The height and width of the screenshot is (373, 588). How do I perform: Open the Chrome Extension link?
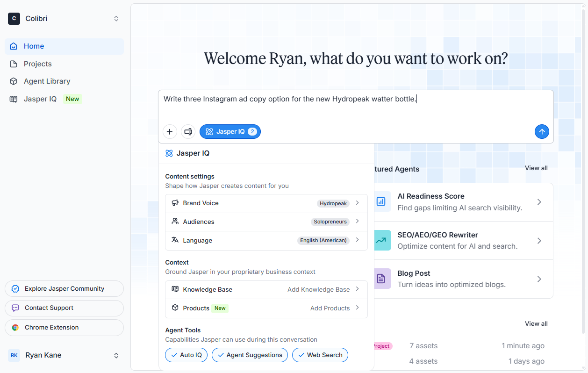click(65, 328)
